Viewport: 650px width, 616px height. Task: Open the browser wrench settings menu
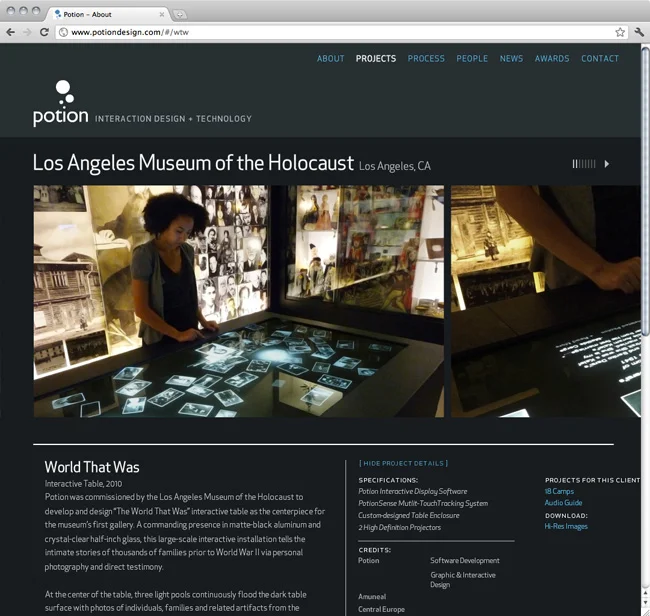[x=639, y=32]
